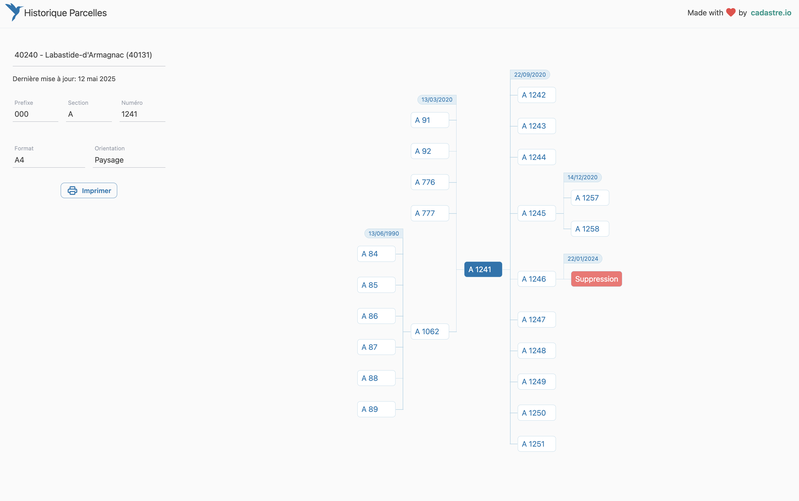Screen dimensions: 799x501
Task: Open the Orientation Paysage dropdown
Action: 129,160
